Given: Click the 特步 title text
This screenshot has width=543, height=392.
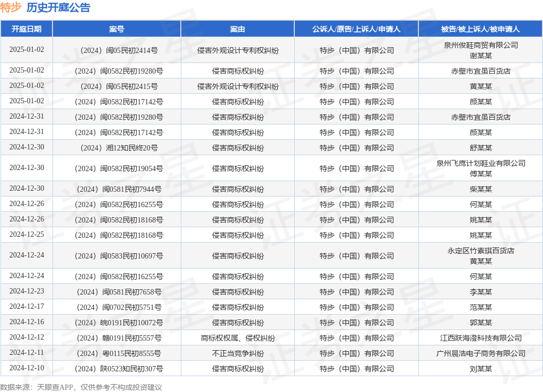Looking at the screenshot, I should [11, 7].
